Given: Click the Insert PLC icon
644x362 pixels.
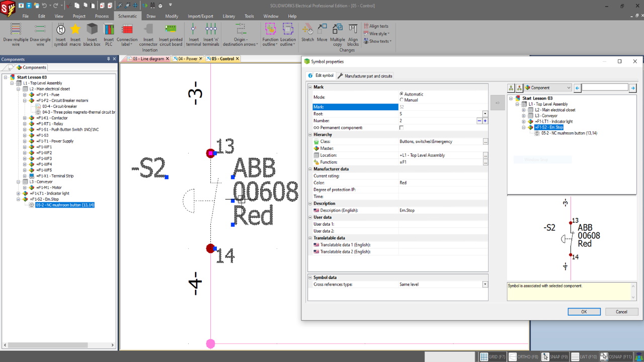Looking at the screenshot, I should (109, 29).
